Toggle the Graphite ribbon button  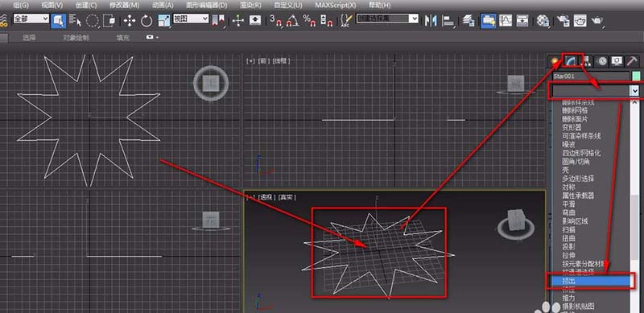[489, 21]
